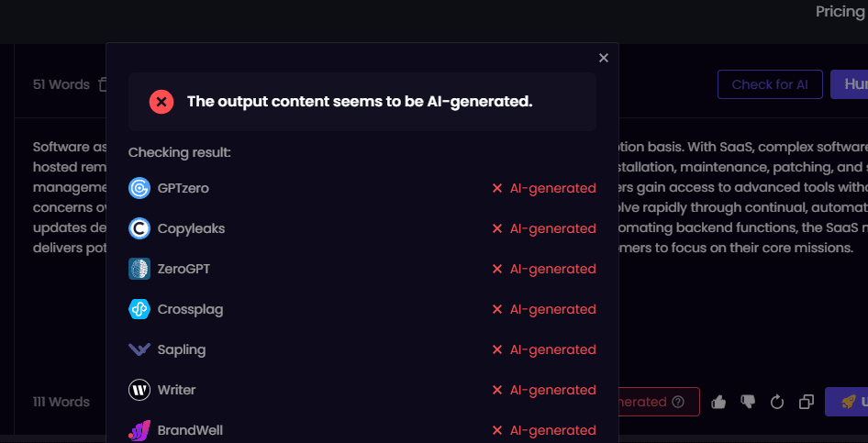This screenshot has height=443, width=868.
Task: Click the GPTzero detector name
Action: point(184,188)
